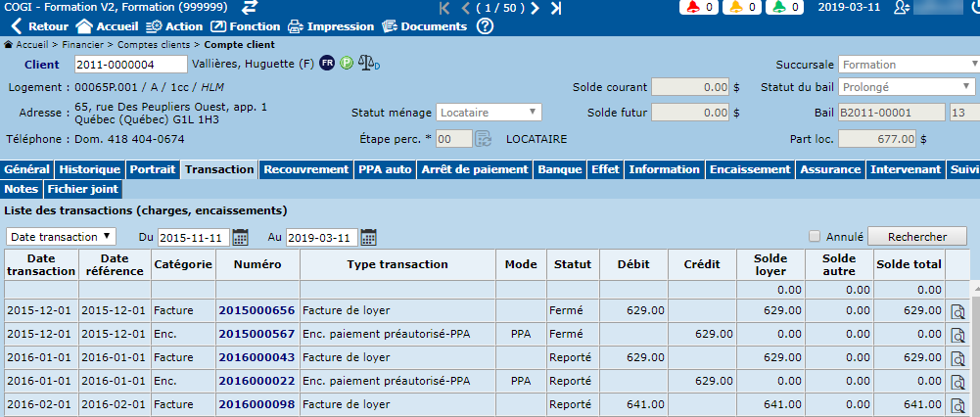The width and height of the screenshot is (980, 417).
Task: Click the help question mark icon
Action: (485, 26)
